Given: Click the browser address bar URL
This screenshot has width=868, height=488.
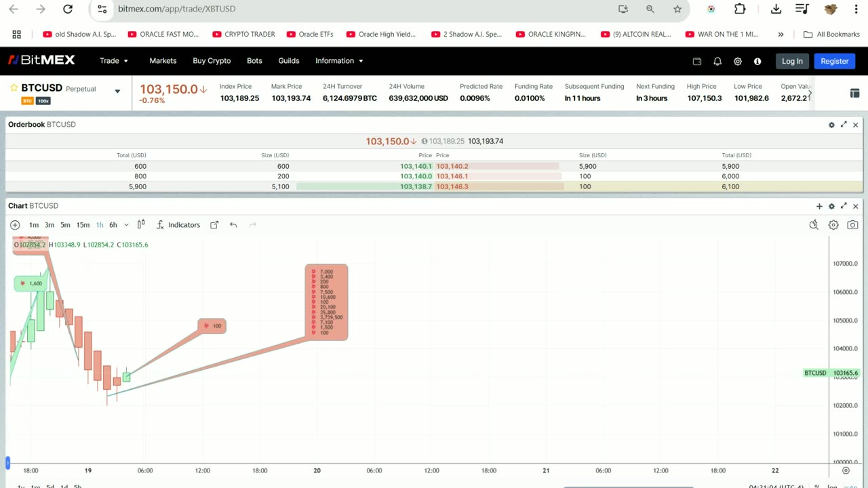Looking at the screenshot, I should 177,9.
